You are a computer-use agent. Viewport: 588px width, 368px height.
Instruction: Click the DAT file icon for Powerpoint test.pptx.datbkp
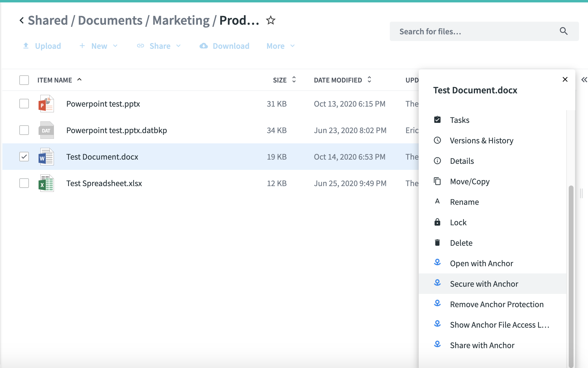pyautogui.click(x=46, y=130)
